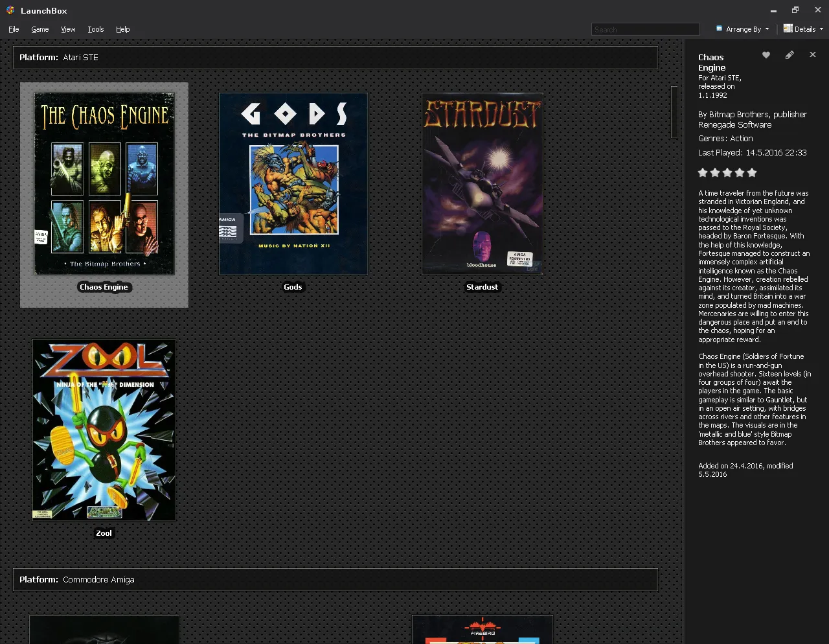This screenshot has height=644, width=829.
Task: Click the Zool title label
Action: 104,533
